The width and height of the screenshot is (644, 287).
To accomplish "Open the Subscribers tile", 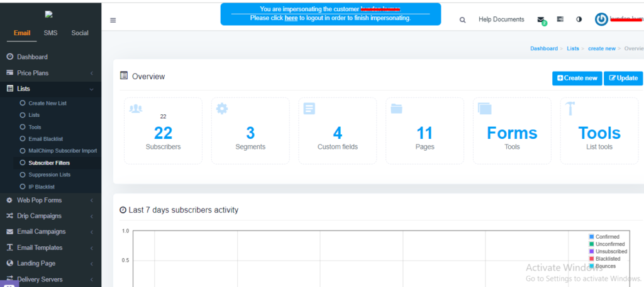I will click(x=163, y=131).
